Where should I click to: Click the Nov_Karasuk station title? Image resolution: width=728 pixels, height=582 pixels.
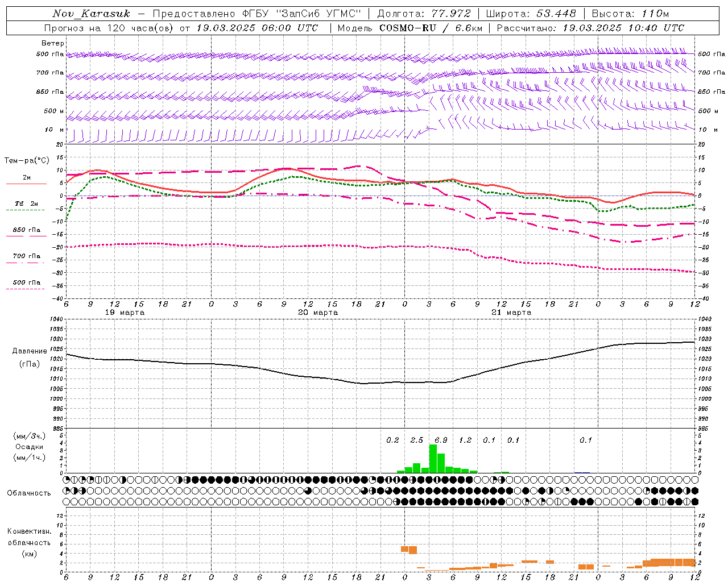[x=91, y=14]
